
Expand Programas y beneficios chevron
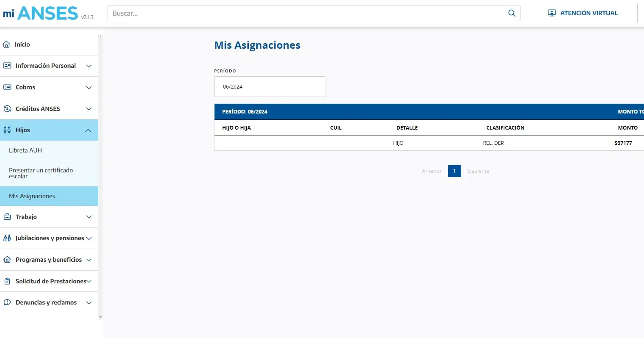coord(89,260)
